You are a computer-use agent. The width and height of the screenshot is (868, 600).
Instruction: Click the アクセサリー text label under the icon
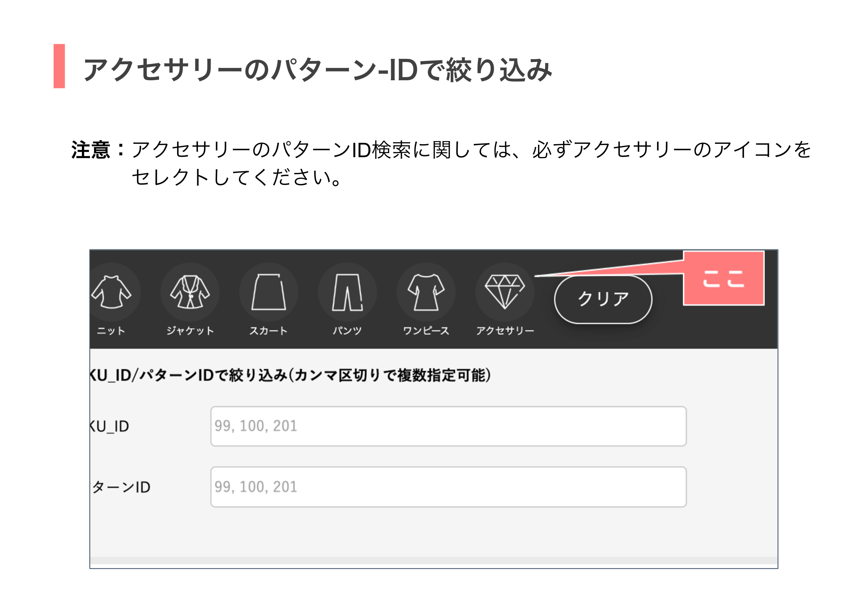coord(505,331)
